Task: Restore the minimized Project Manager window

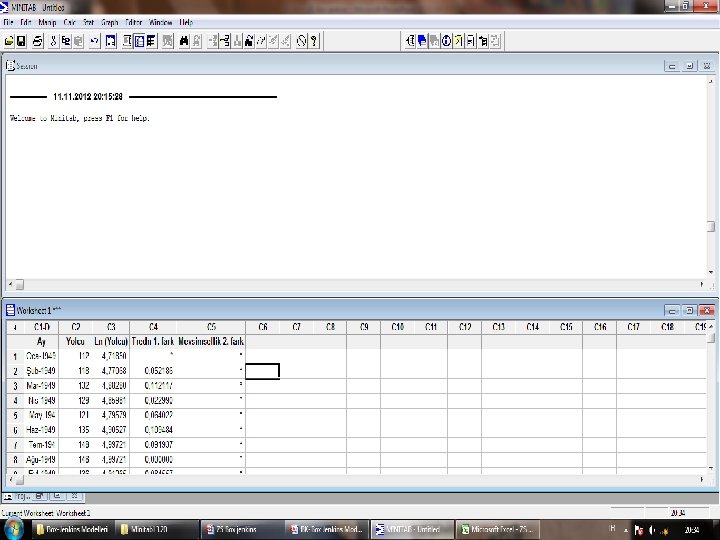Action: point(40,496)
